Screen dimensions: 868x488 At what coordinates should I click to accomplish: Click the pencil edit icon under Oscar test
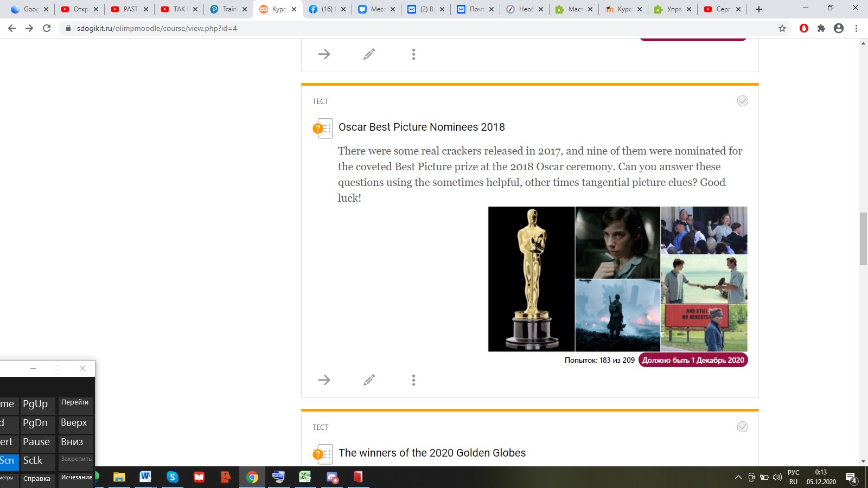tap(369, 380)
